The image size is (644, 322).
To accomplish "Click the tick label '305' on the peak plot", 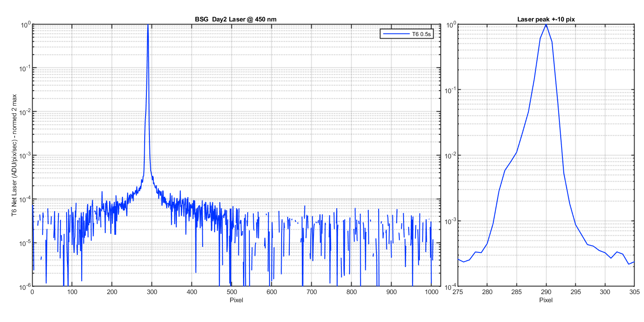I will (634, 292).
